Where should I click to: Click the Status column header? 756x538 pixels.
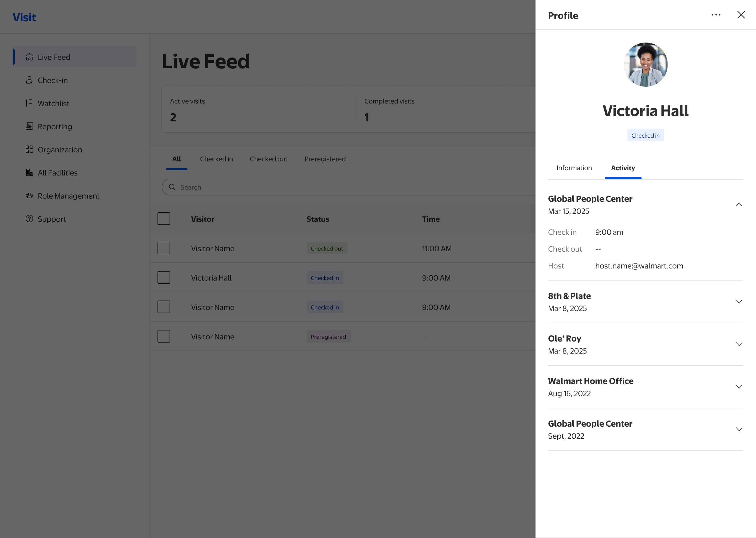(x=317, y=219)
